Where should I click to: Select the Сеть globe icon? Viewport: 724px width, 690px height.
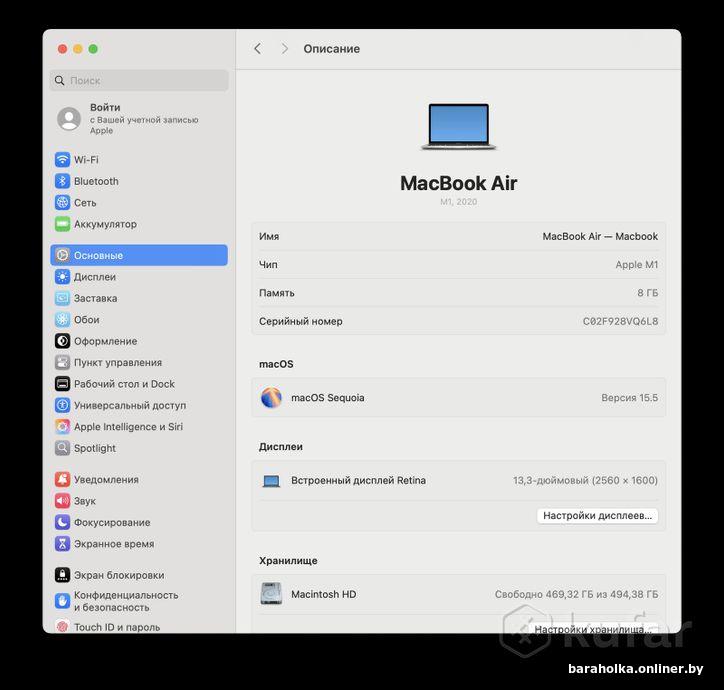tap(62, 202)
